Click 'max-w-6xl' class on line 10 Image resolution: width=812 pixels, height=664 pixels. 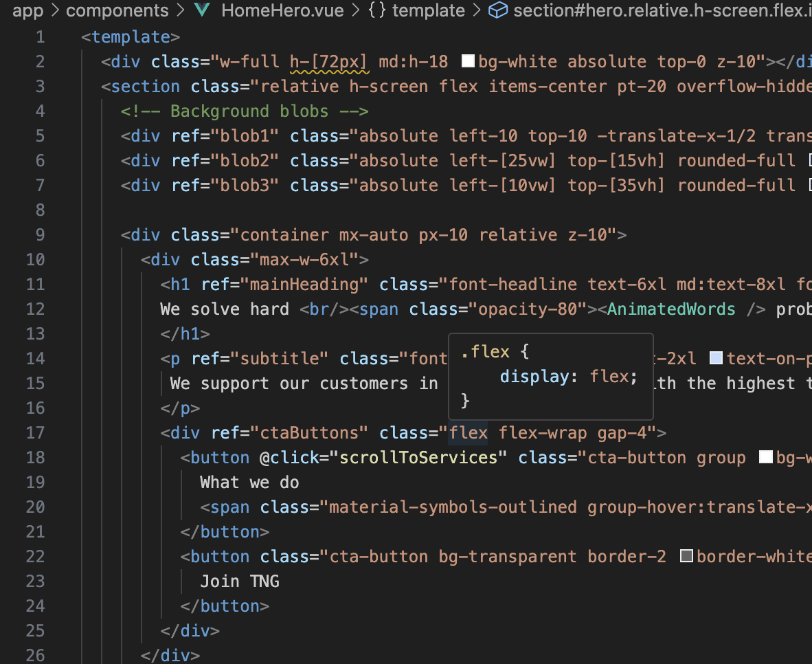point(304,259)
